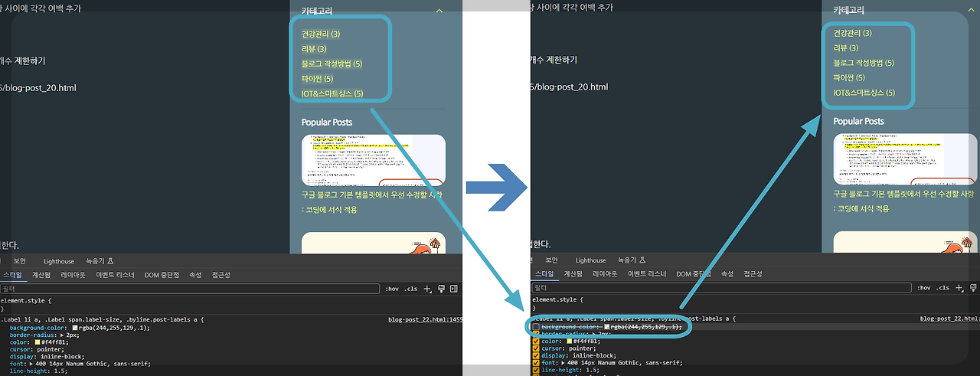The width and height of the screenshot is (980, 376).
Task: Click the #f4ff81 color swatch in left screenshot
Action: (x=37, y=342)
